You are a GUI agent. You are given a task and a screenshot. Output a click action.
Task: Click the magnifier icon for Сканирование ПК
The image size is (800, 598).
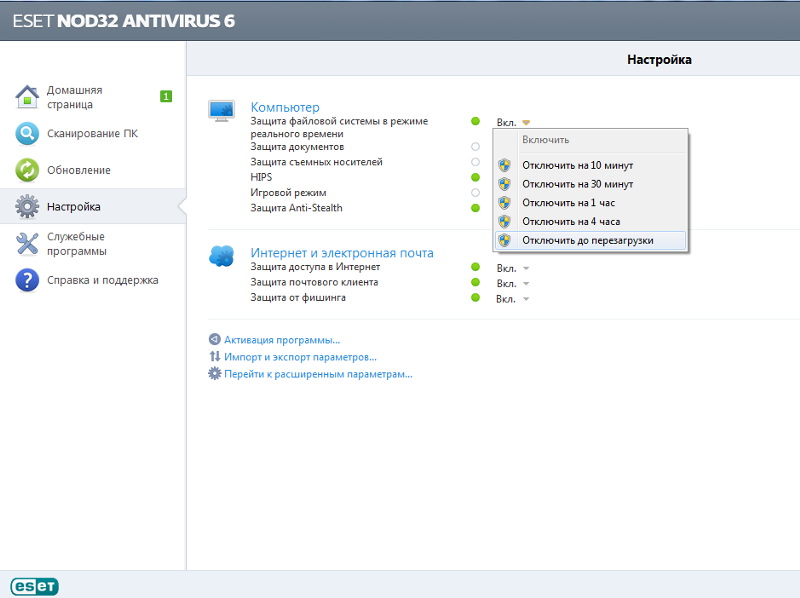[27, 134]
